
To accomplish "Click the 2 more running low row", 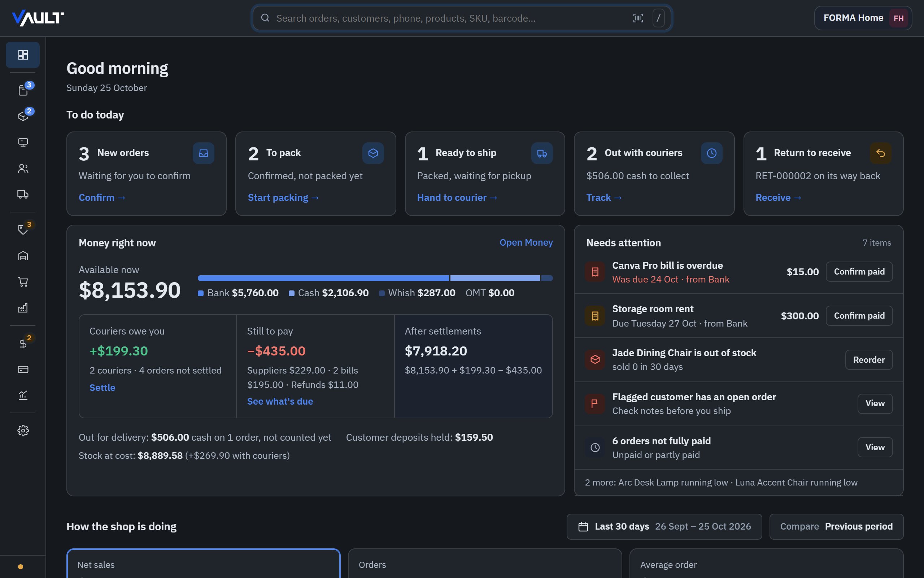I will coord(738,482).
